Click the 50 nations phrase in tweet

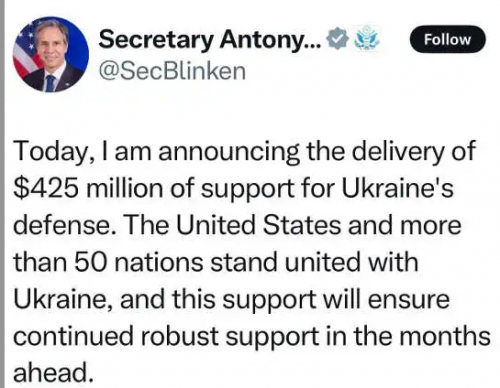tap(138, 262)
